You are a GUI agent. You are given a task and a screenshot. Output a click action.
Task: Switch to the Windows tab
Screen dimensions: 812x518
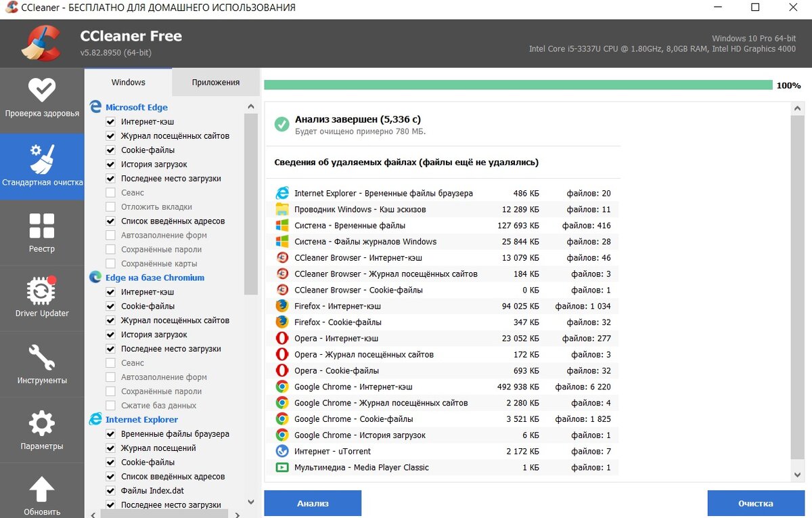point(128,82)
